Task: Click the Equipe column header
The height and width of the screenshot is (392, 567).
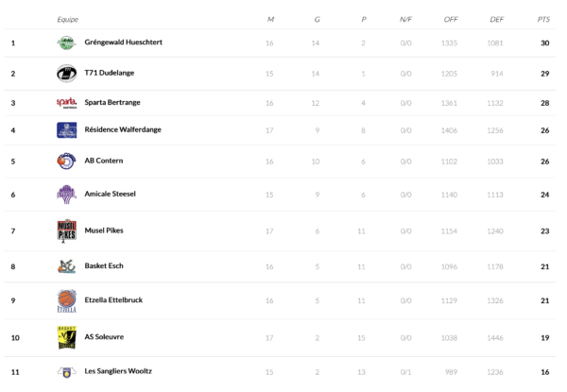Action: tap(67, 19)
